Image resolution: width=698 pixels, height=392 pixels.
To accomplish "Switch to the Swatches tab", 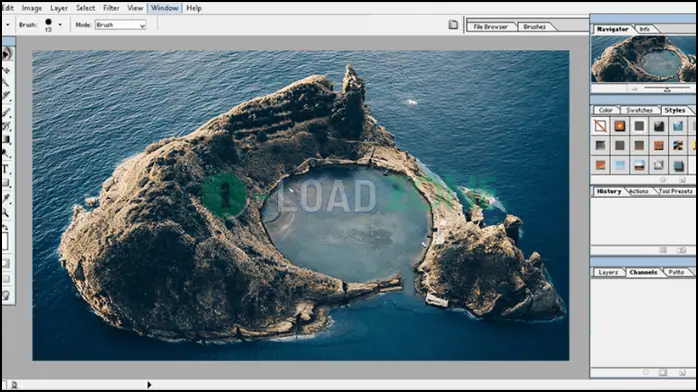I will [x=639, y=110].
